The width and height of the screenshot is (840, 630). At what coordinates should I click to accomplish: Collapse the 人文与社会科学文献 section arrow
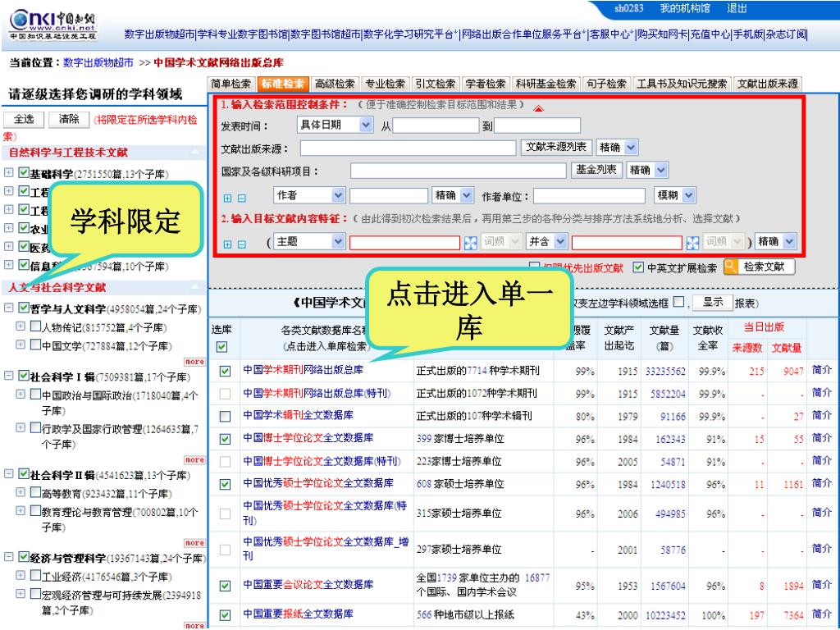[195, 288]
